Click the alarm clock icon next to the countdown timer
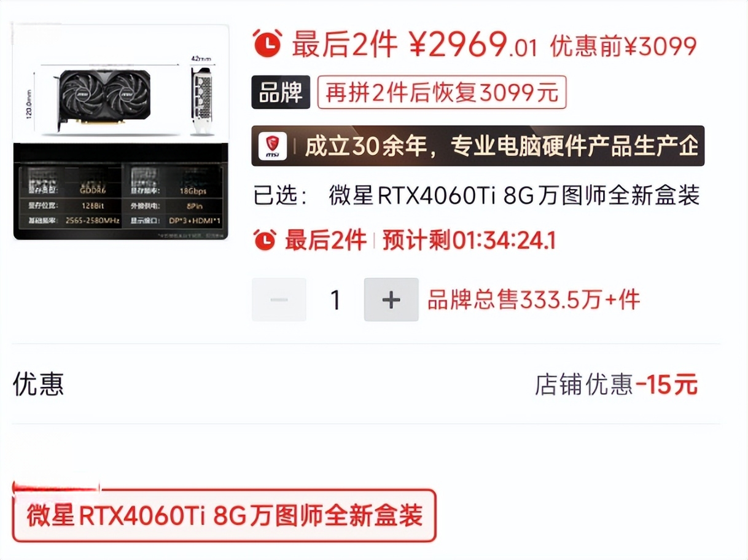 pos(265,240)
